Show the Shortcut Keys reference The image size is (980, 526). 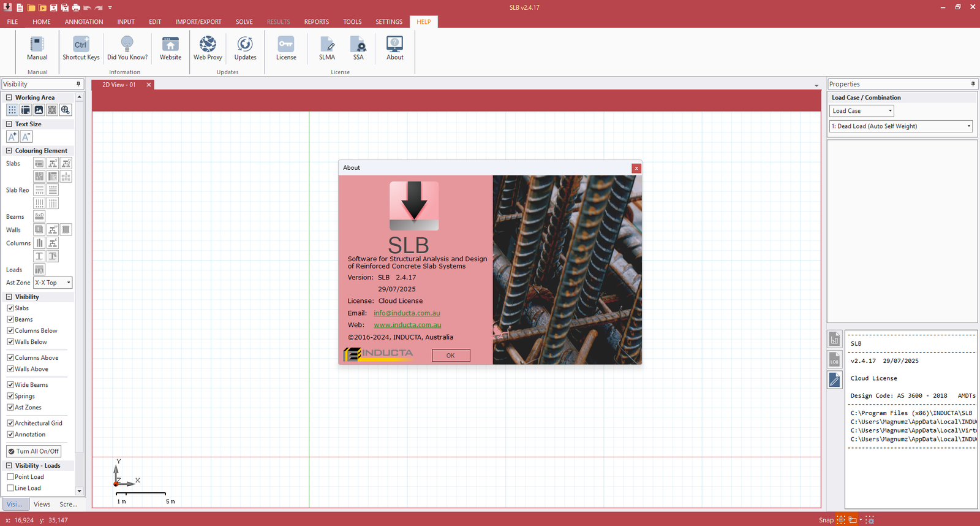click(81, 48)
